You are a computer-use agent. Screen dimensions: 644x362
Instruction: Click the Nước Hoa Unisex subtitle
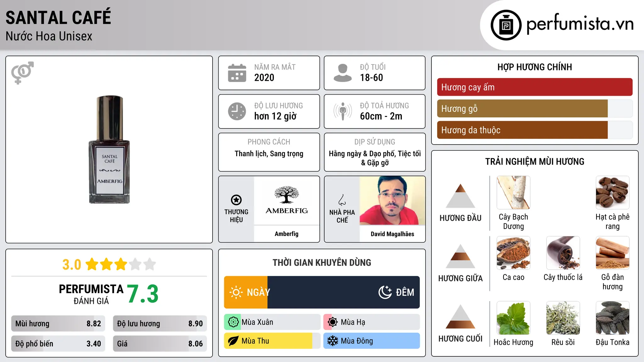pyautogui.click(x=49, y=36)
